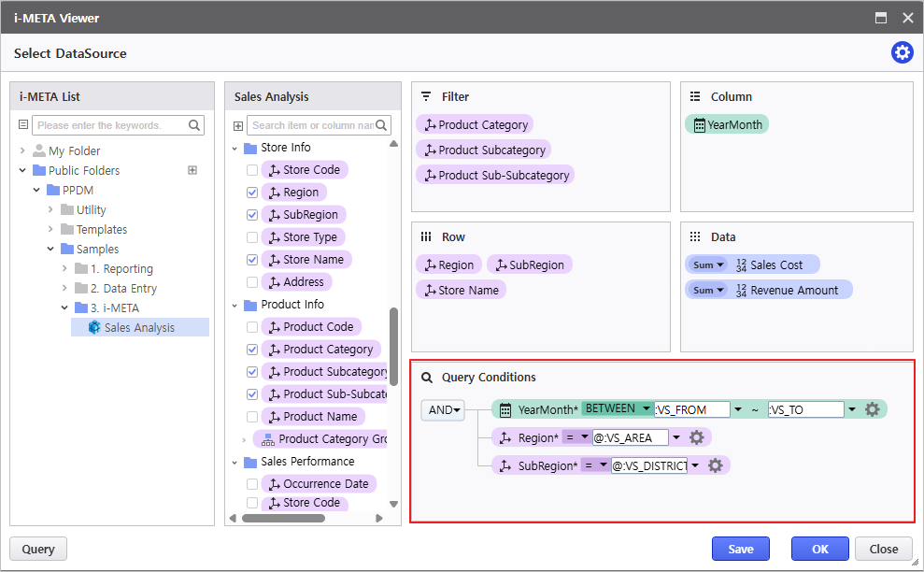The image size is (924, 572).
Task: Click expand-all icon left of column search
Action: click(238, 125)
